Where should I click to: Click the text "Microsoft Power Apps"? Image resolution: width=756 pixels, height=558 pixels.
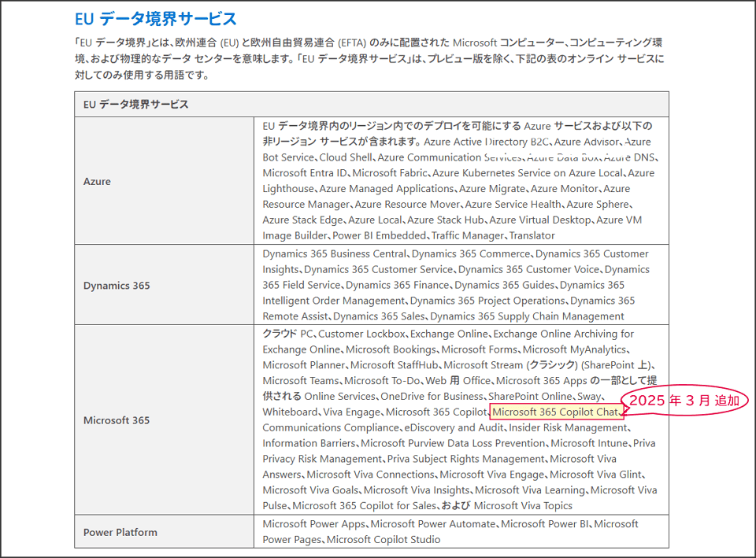point(314,523)
